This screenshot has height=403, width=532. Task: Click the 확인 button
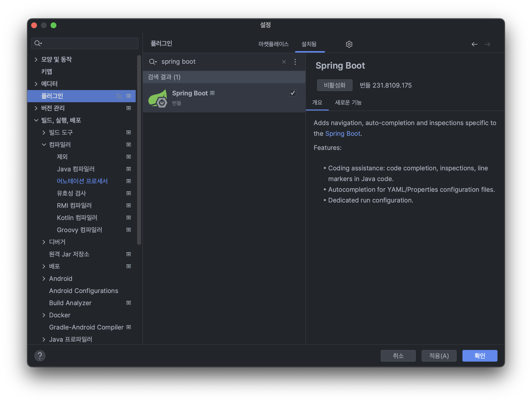(x=480, y=356)
